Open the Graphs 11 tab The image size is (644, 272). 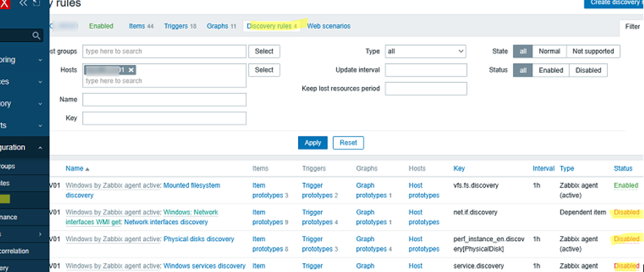click(221, 26)
